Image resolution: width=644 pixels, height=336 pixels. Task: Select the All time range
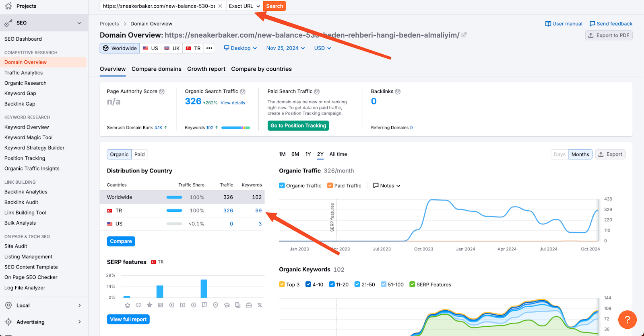click(x=338, y=154)
